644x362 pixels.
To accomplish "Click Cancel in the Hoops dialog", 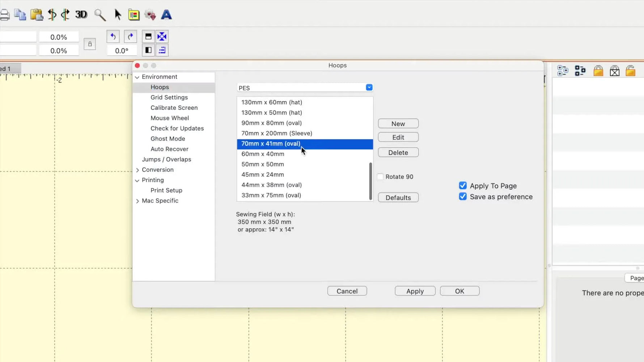I will coord(347,291).
